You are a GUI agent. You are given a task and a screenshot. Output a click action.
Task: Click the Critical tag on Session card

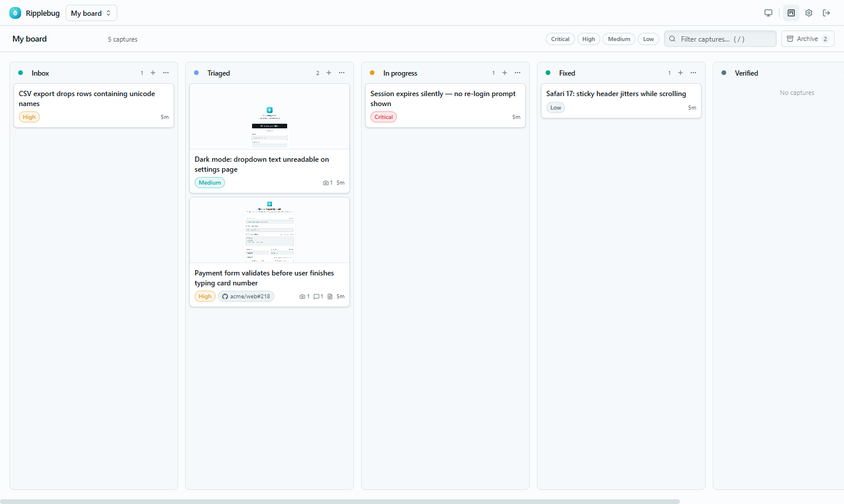(384, 117)
